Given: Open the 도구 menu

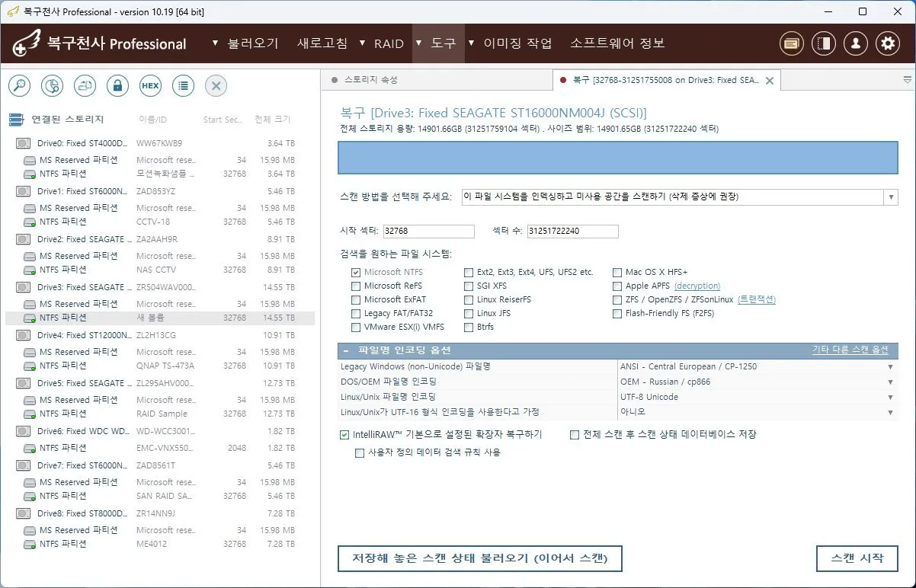Looking at the screenshot, I should point(444,43).
